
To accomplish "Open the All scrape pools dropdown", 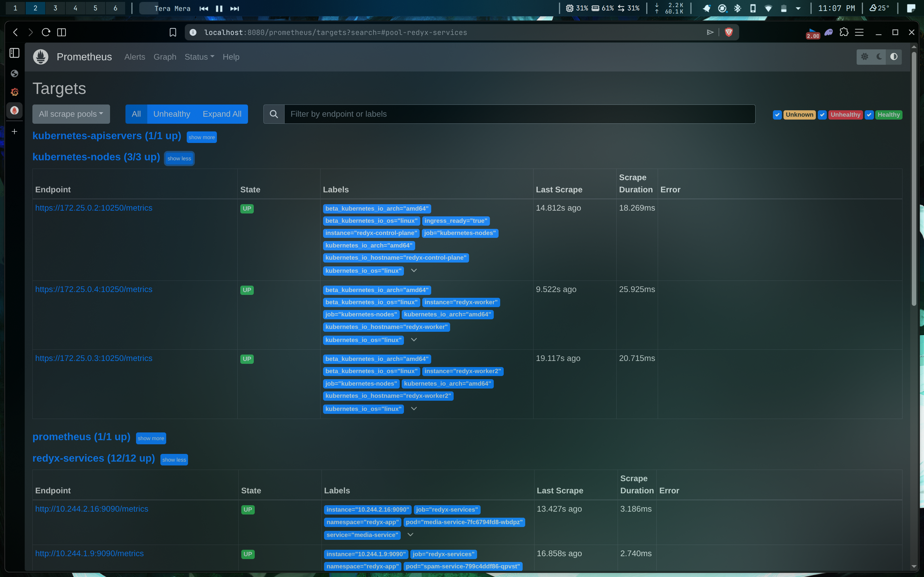I will click(71, 114).
